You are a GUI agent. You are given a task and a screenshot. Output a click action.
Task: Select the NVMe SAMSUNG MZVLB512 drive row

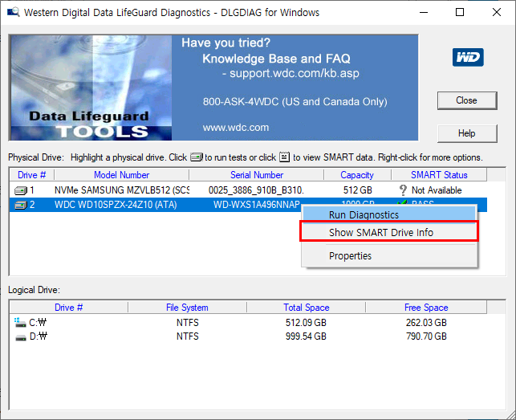[x=248, y=190]
